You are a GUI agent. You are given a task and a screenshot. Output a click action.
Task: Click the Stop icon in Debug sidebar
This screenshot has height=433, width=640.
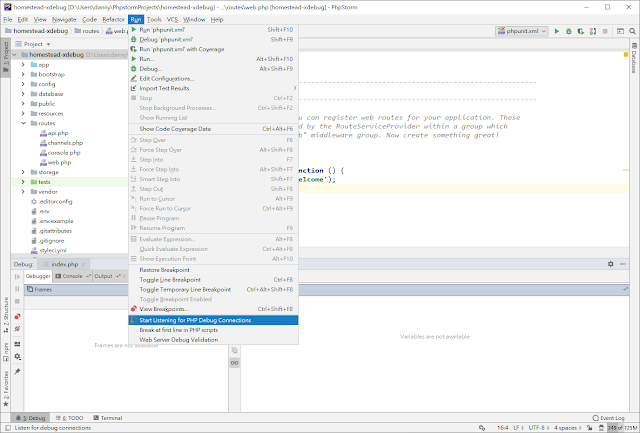(17, 301)
